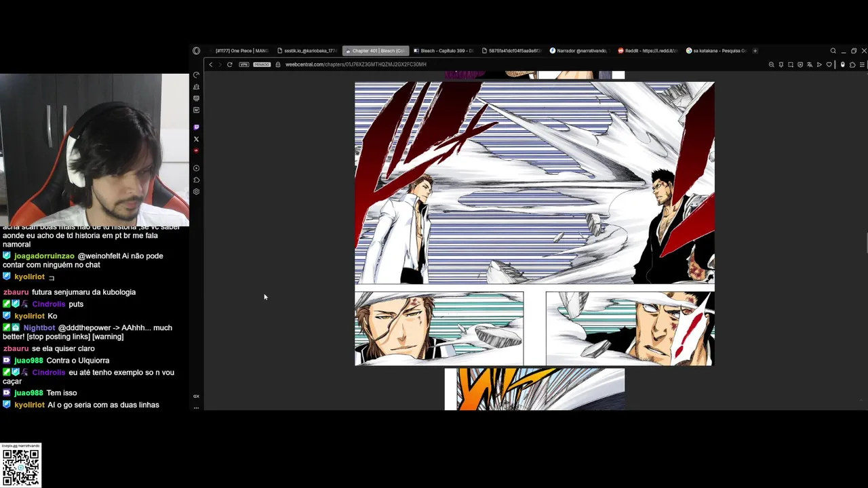Add page to bookmarks with heart icon
This screenshot has height=488, width=868.
(x=829, y=64)
